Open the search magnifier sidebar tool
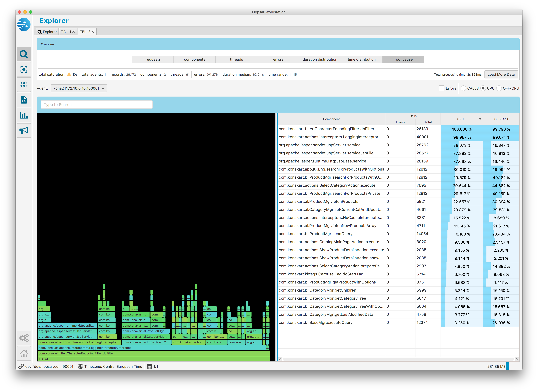Image resolution: width=538 pixels, height=392 pixels. (24, 54)
